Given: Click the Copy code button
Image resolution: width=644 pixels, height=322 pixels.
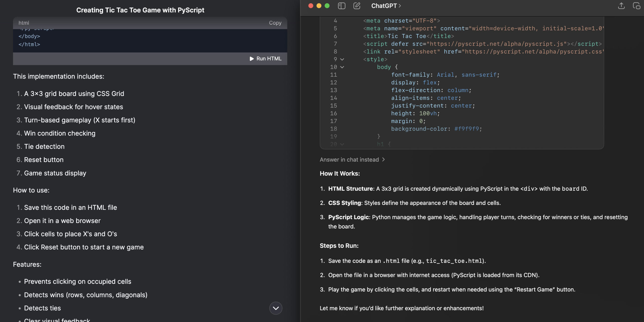Looking at the screenshot, I should (275, 23).
